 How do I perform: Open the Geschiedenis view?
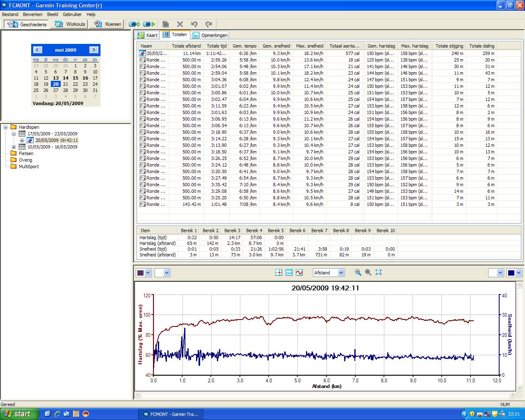click(x=27, y=24)
